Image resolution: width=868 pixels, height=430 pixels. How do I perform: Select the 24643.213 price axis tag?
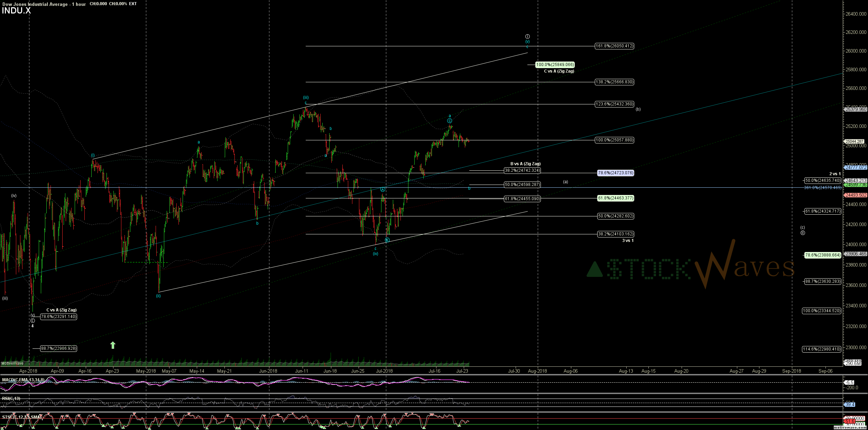[856, 180]
